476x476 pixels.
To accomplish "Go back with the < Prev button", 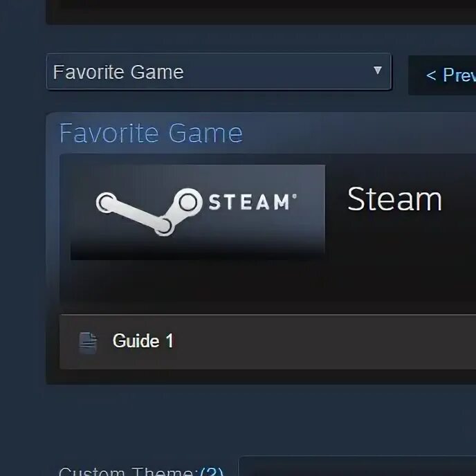I will click(x=442, y=75).
